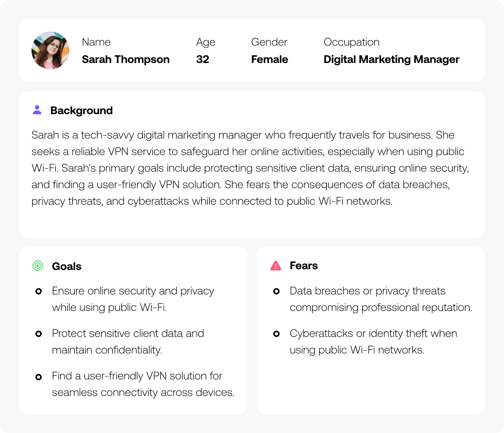Click Sarah Thompson's profile photo
This screenshot has height=433, width=504.
pyautogui.click(x=50, y=50)
